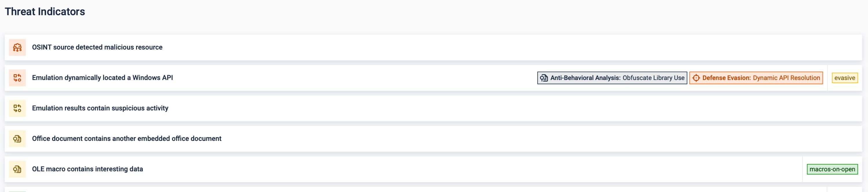The image size is (868, 192).
Task: Expand Emulation results contain suspicious activity
Action: point(100,108)
